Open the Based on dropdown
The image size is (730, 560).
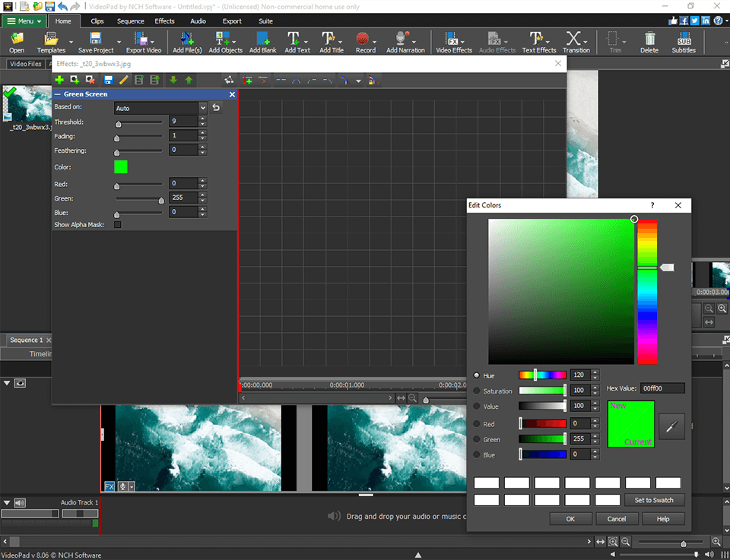160,106
